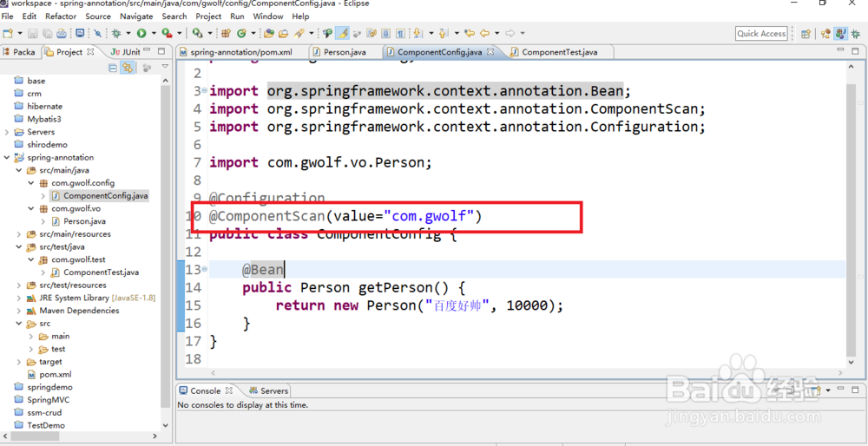Switch to spring-annotation/pom.xml tab
868x446 pixels.
pos(241,52)
